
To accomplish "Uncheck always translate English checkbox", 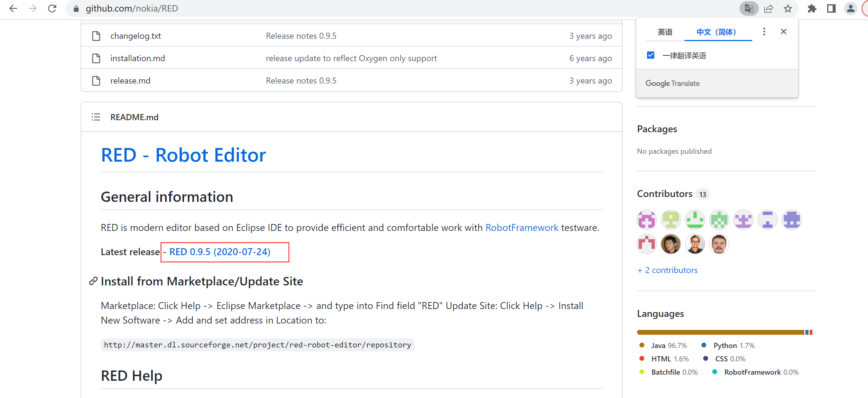I will (x=650, y=55).
